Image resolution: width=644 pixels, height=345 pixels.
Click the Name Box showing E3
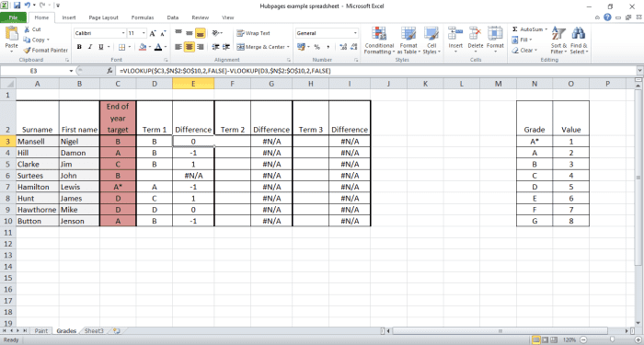coord(34,71)
